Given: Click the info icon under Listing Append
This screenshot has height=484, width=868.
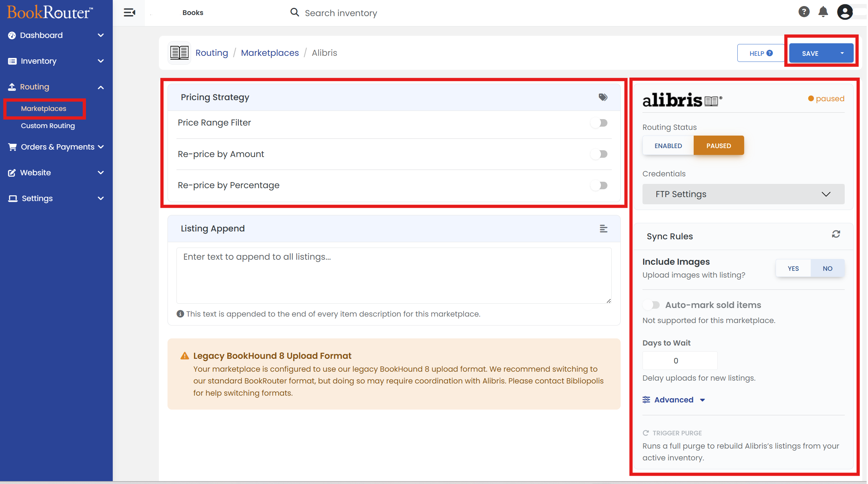Looking at the screenshot, I should (x=180, y=314).
